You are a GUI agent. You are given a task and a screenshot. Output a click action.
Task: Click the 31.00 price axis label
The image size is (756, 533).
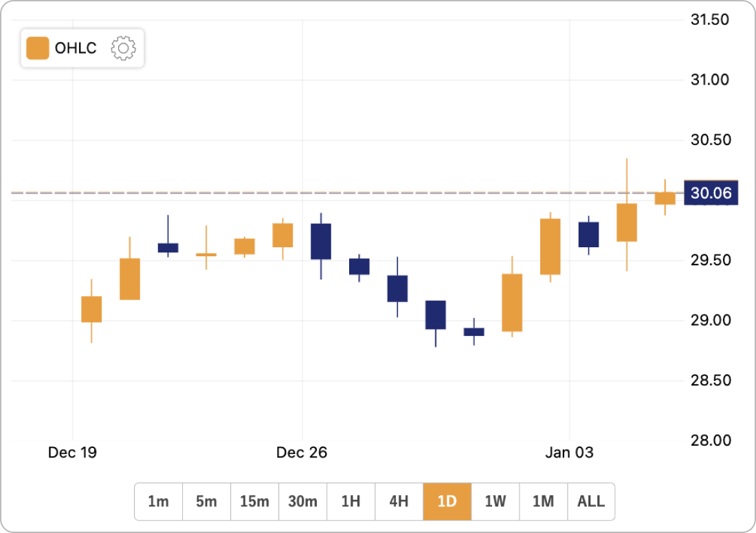(710, 80)
